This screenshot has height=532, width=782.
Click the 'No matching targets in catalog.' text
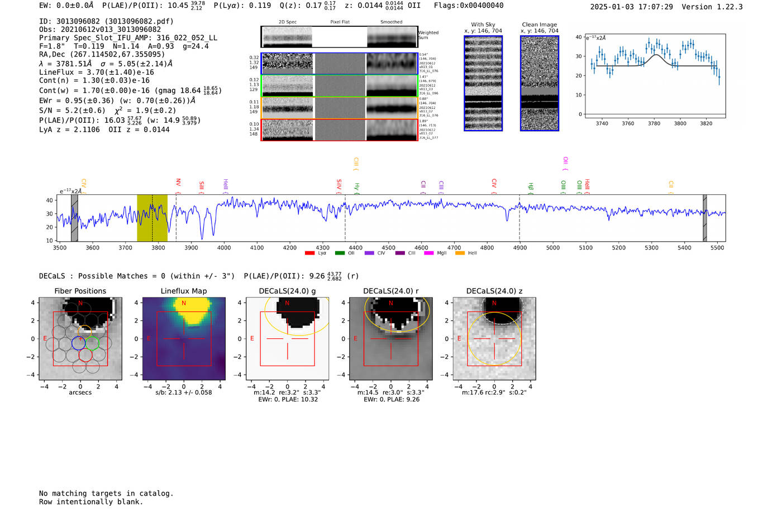106,493
